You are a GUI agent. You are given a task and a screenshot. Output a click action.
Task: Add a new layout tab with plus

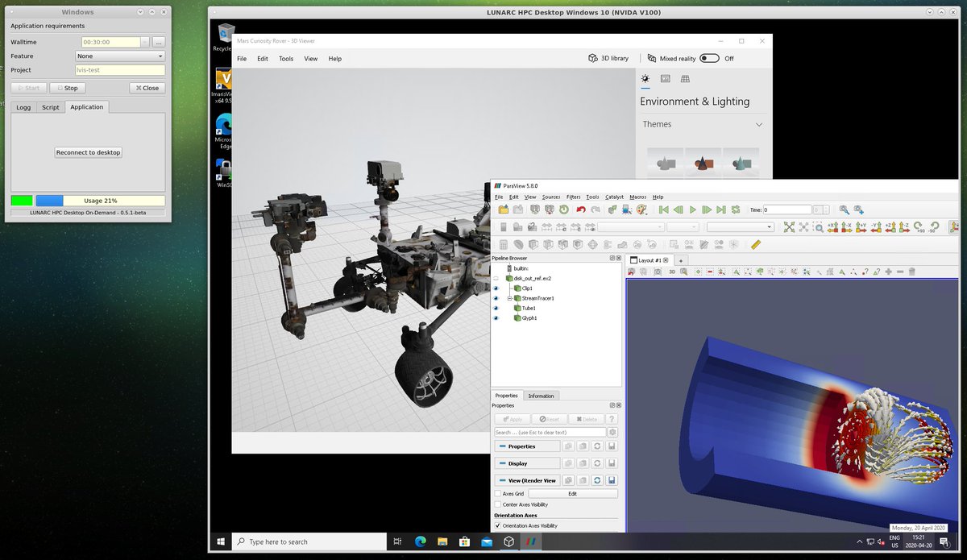click(680, 260)
